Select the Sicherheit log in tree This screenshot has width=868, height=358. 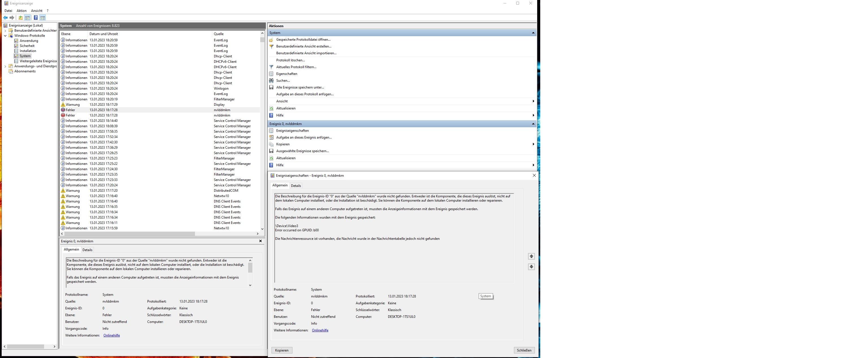(x=27, y=46)
